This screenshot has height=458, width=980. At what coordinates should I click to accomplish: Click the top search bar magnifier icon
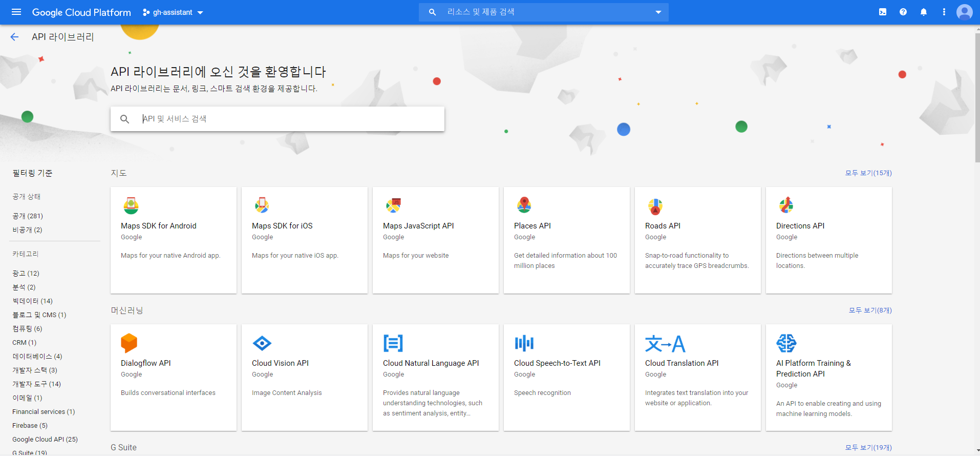coord(433,12)
